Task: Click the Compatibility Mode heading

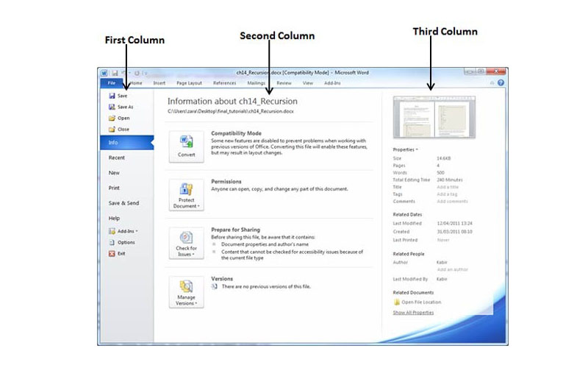Action: coord(236,133)
